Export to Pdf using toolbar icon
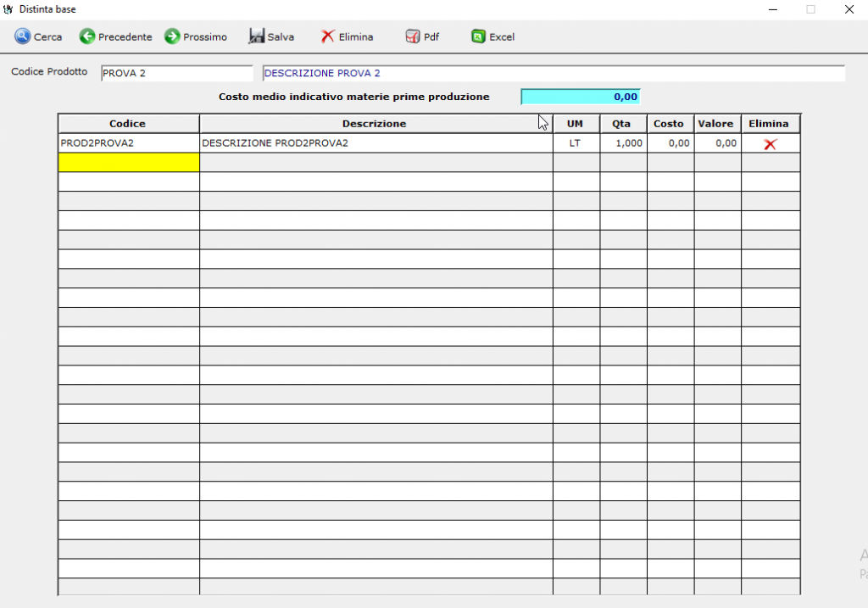Viewport: 868px width, 608px height. click(413, 37)
